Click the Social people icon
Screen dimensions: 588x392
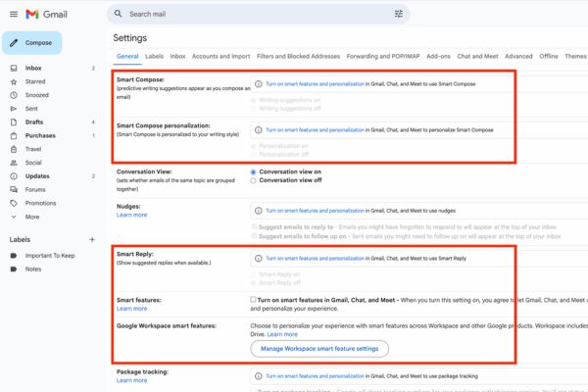pos(14,163)
